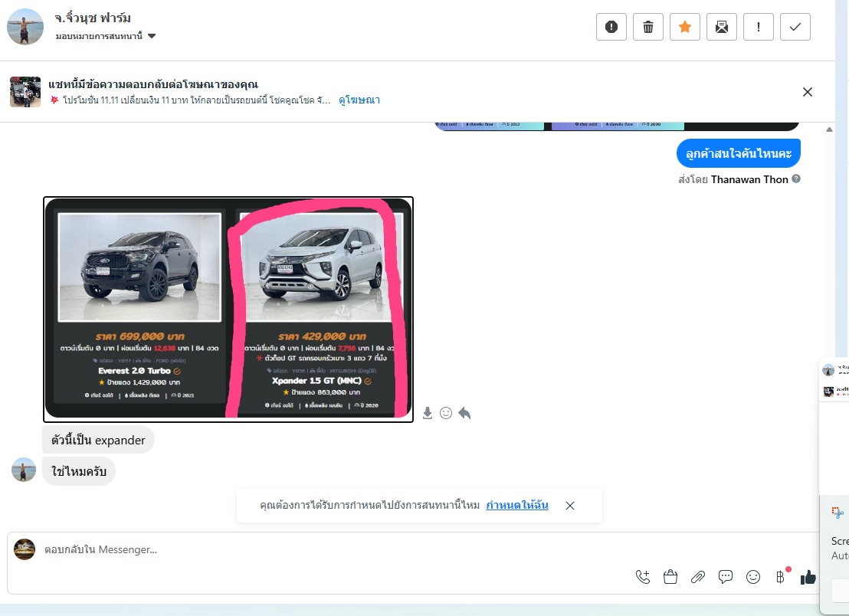Click the snipping tool icon at right
The image size is (849, 616).
[x=838, y=512]
